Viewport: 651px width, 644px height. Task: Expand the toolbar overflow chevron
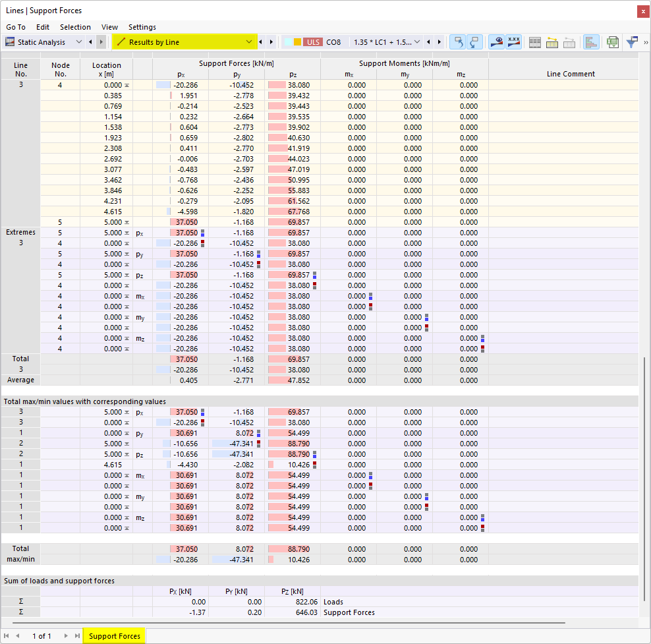[x=646, y=42]
